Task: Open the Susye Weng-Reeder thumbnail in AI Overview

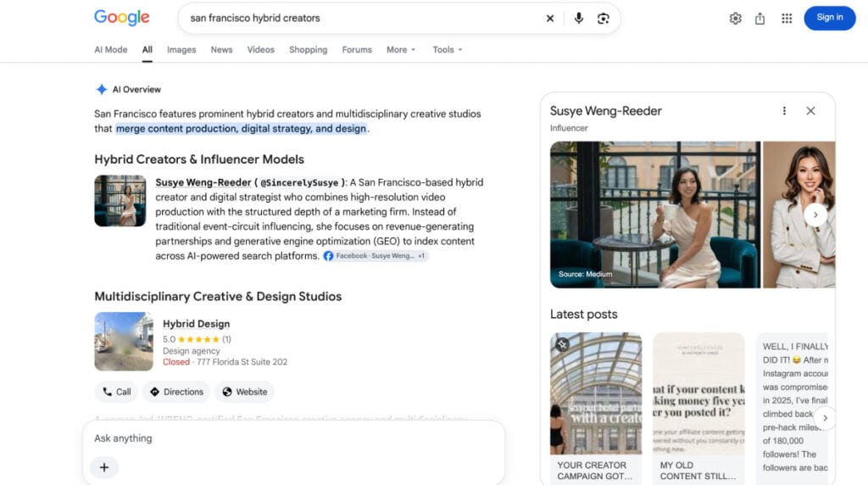Action: (120, 201)
